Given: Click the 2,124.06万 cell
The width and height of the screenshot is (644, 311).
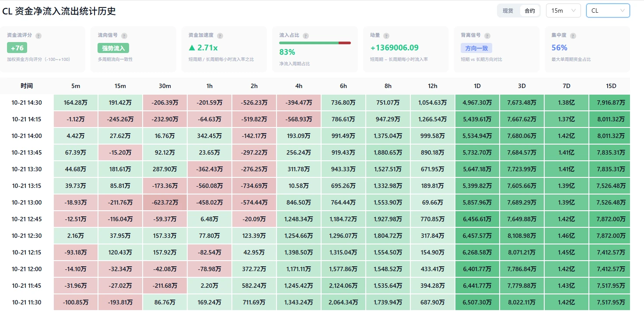Looking at the screenshot, I should coord(343,286).
